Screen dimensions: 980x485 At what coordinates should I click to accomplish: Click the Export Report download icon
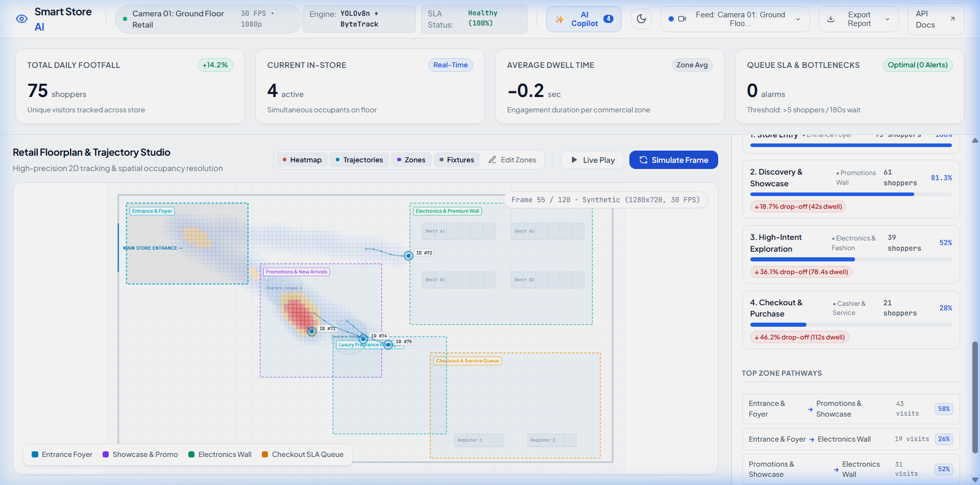tap(831, 19)
